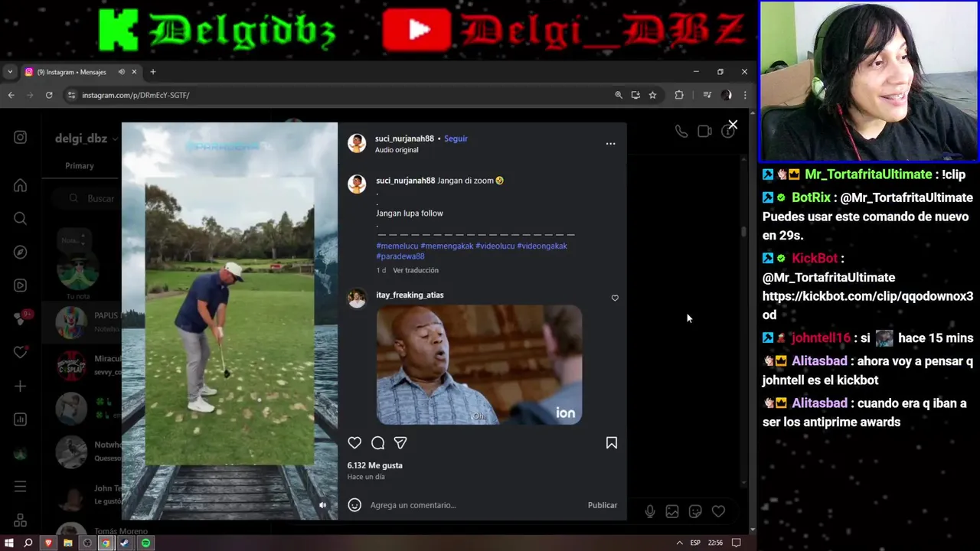Close the post overlay with the X

coord(733,125)
